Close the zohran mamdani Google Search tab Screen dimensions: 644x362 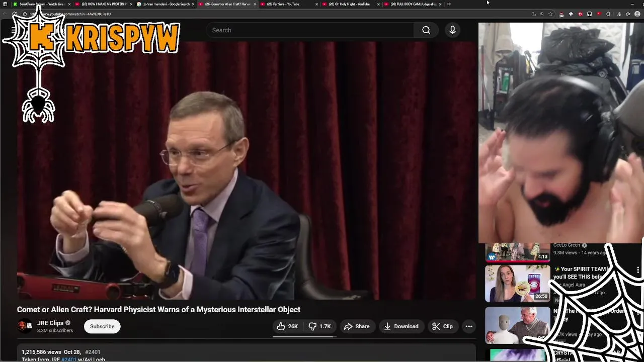coord(193,4)
